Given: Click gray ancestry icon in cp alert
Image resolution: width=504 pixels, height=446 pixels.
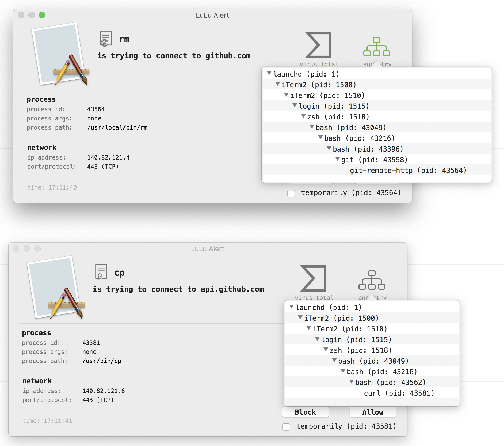Looking at the screenshot, I should (x=372, y=280).
